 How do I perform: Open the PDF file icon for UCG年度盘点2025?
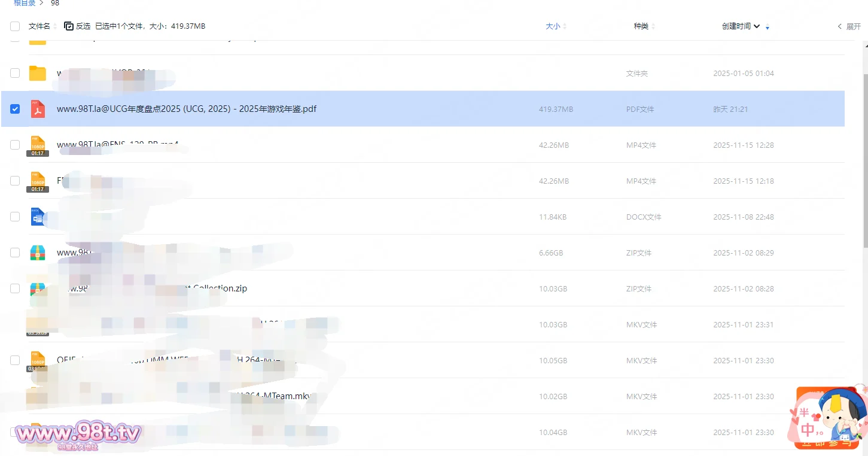38,109
